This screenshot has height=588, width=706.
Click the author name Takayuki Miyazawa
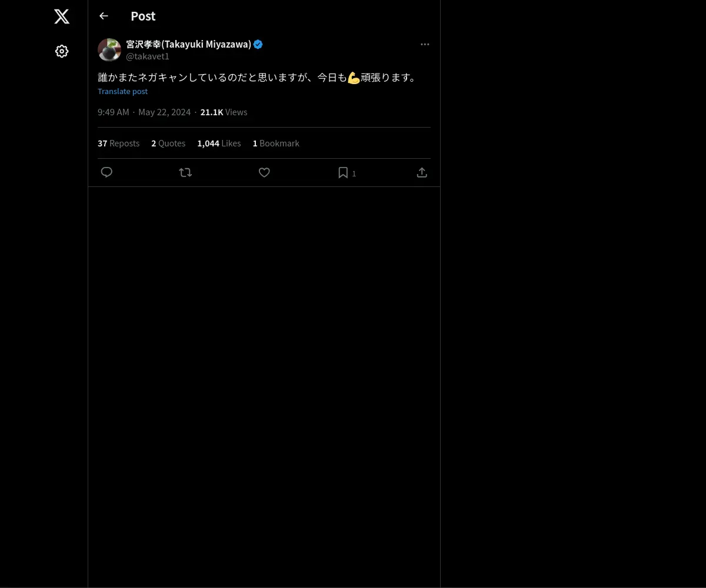point(189,44)
